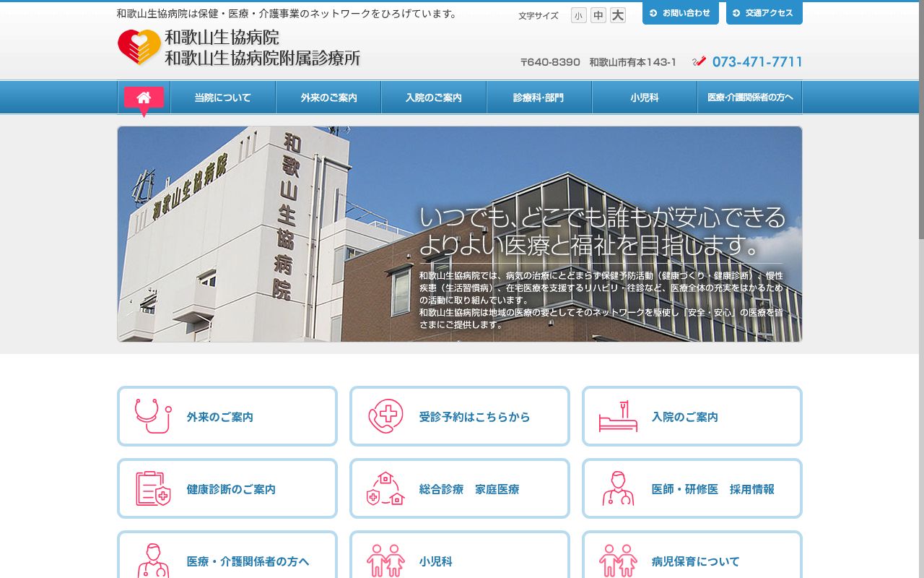
Task: Open 医師・研修医 採用情報 link text
Action: [713, 489]
